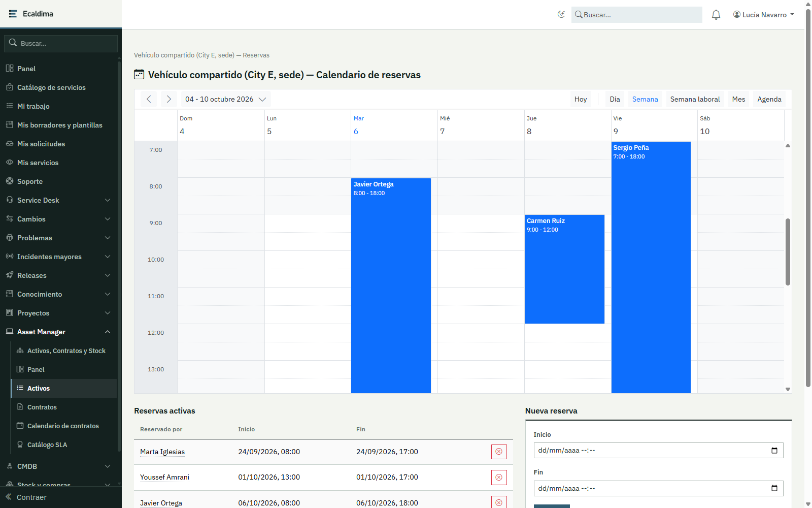Switch to Agenda view
The image size is (812, 508).
coord(769,99)
